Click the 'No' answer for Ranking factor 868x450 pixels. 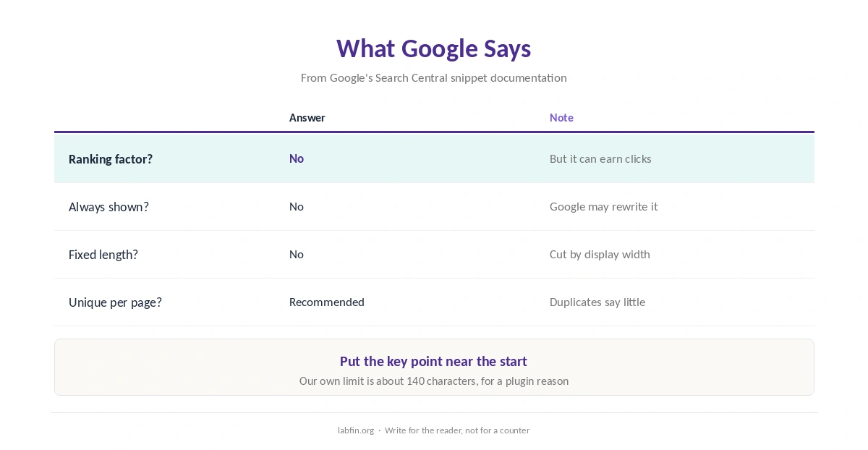pyautogui.click(x=297, y=158)
